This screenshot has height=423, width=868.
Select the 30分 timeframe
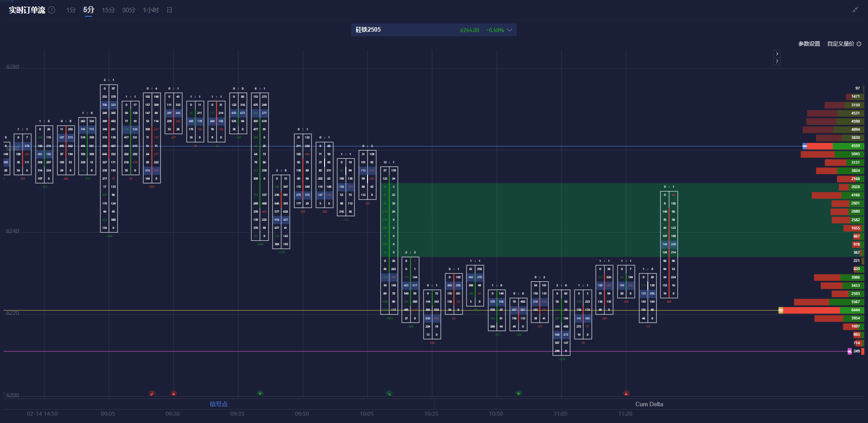[x=128, y=10]
